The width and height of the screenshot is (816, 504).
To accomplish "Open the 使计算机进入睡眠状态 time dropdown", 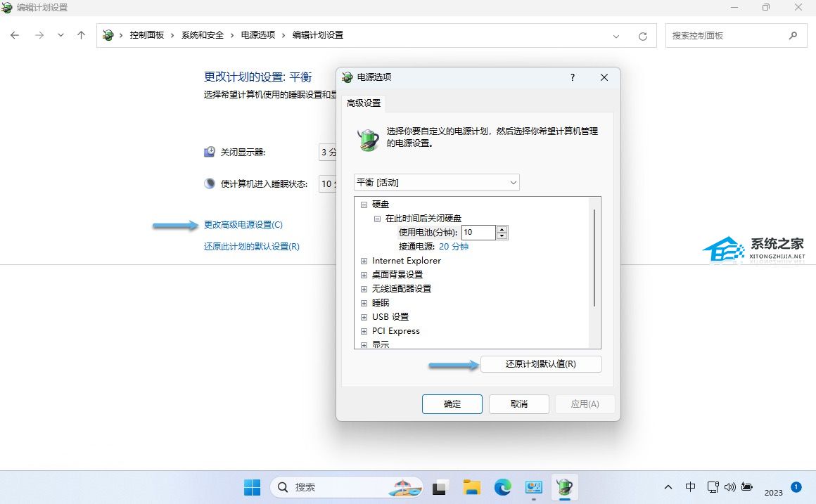I will tap(327, 183).
